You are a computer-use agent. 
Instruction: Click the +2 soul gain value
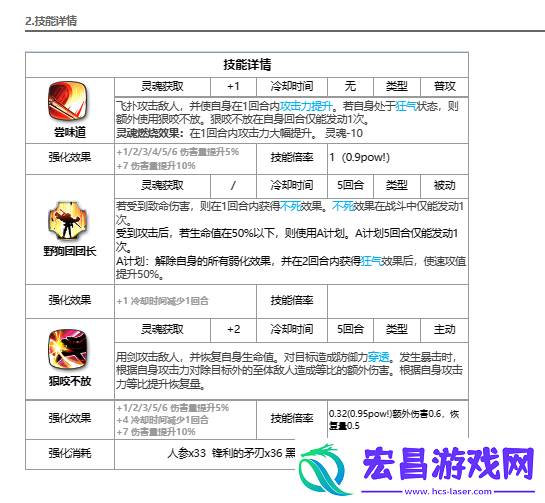[233, 329]
